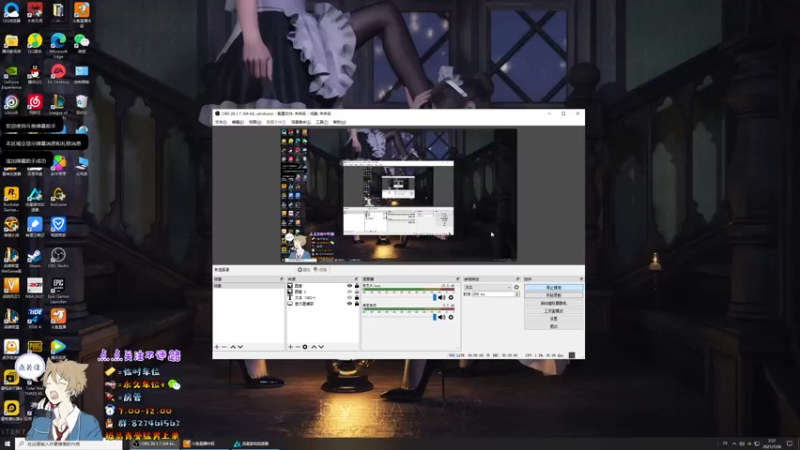800x450 pixels.
Task: Open Rockstar Games Launcher desktop icon
Action: pyautogui.click(x=11, y=198)
